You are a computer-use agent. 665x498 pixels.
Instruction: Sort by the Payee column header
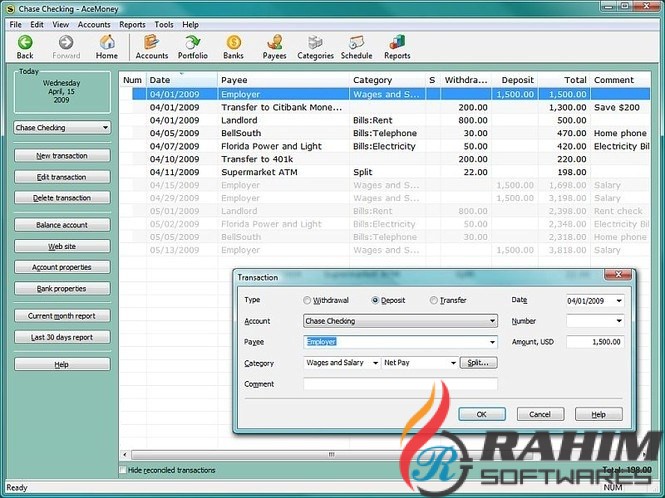[x=284, y=80]
